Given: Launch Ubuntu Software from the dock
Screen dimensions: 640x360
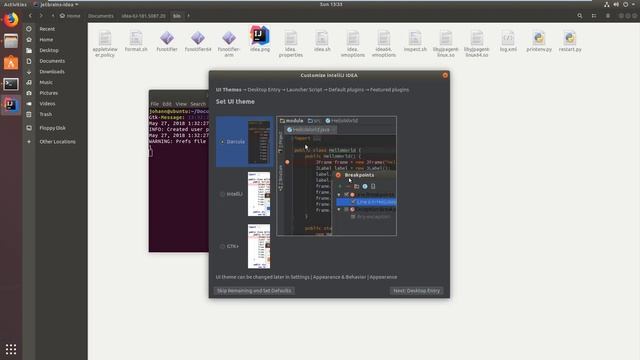Looking at the screenshot, I should pyautogui.click(x=11, y=62).
